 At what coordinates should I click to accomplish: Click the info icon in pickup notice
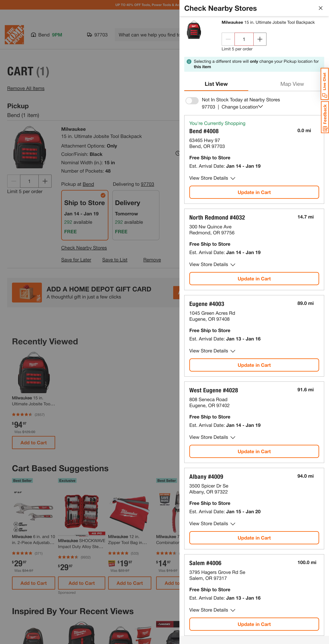pos(189,61)
